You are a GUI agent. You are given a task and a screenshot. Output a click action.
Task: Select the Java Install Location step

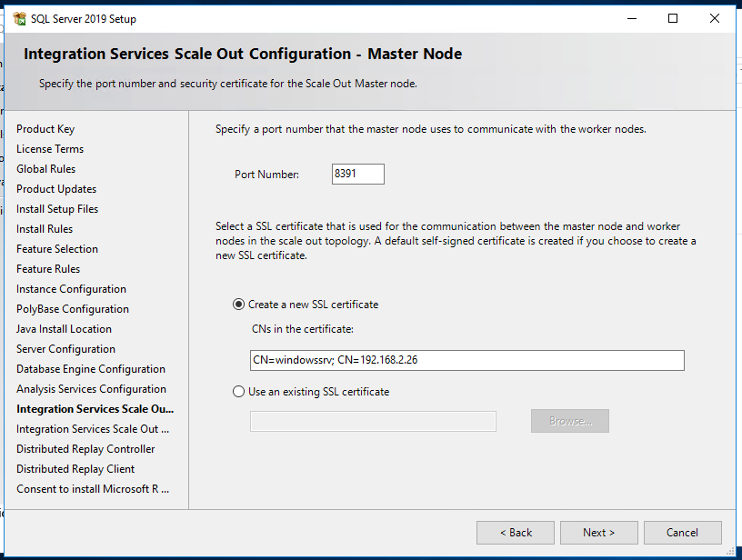[x=64, y=329]
